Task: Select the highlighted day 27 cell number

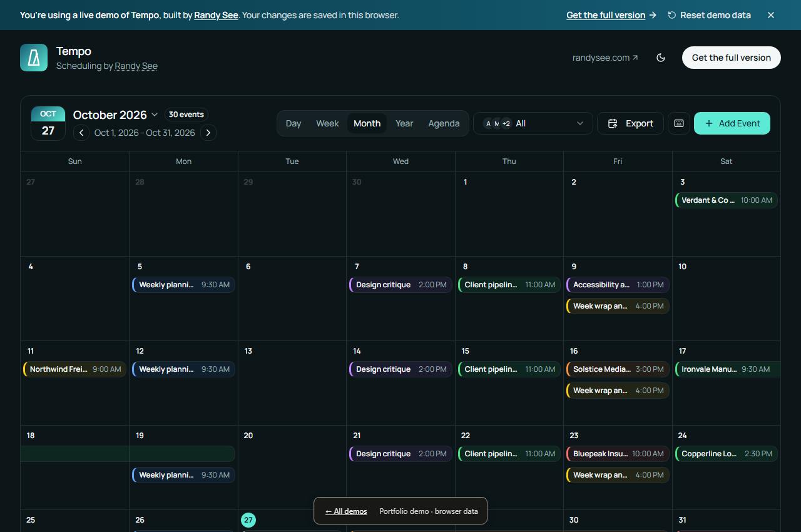Action: click(248, 520)
